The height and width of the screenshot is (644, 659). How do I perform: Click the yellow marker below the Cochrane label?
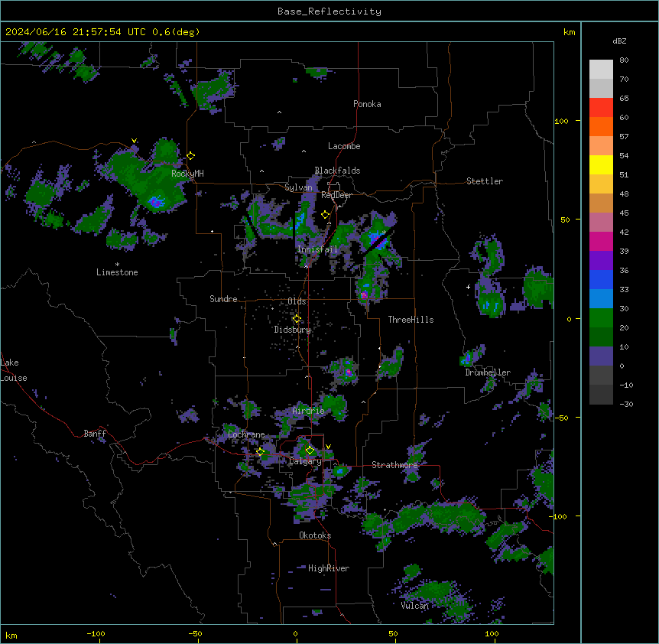260,451
